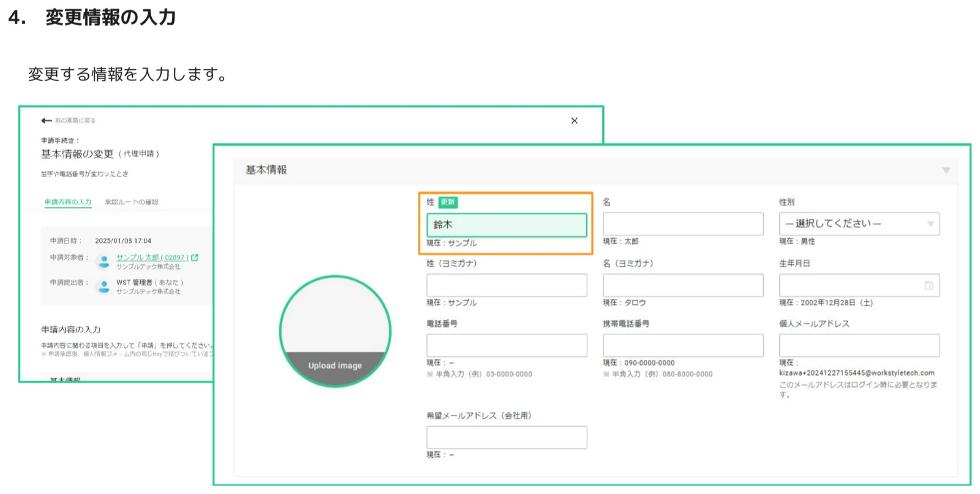Click the 苗字や電話番号が変わったとき description
980x494 pixels.
(85, 174)
